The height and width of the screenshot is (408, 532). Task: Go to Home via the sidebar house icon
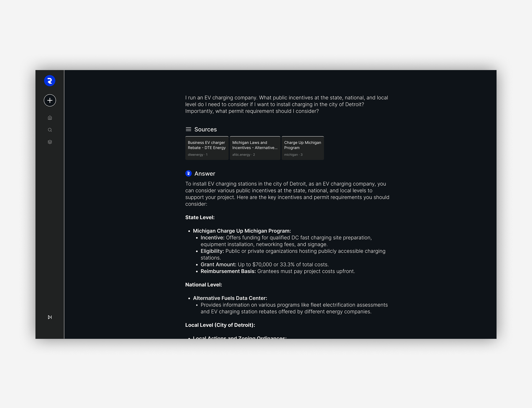[x=50, y=118]
